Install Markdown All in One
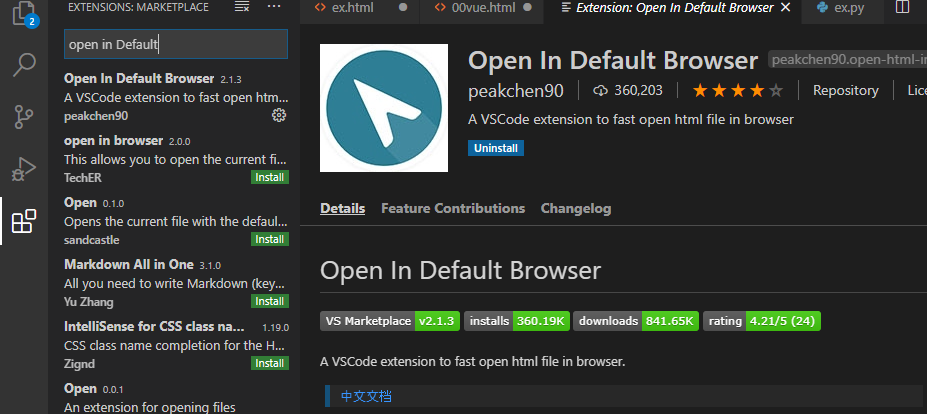Screen dimensions: 927x414 point(270,301)
